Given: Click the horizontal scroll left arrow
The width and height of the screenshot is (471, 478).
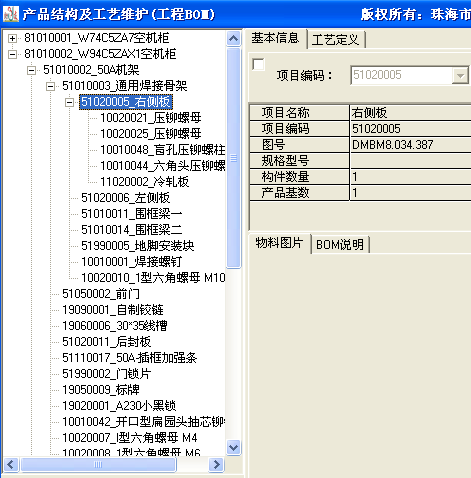Looking at the screenshot, I should [11, 464].
